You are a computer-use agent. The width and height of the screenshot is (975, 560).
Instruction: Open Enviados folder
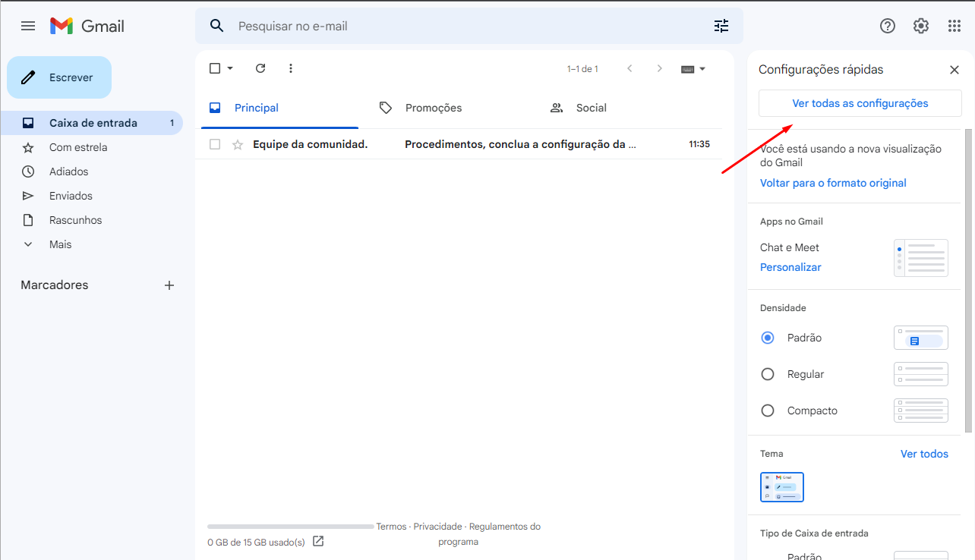coord(92,196)
